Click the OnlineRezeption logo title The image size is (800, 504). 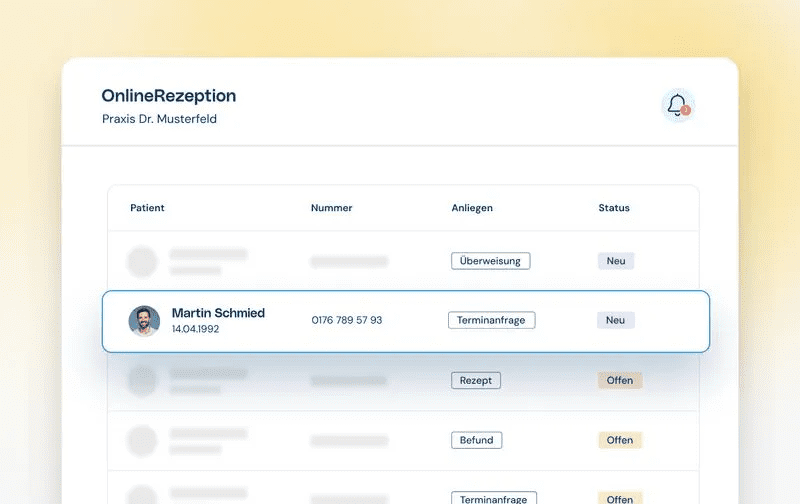tap(169, 96)
